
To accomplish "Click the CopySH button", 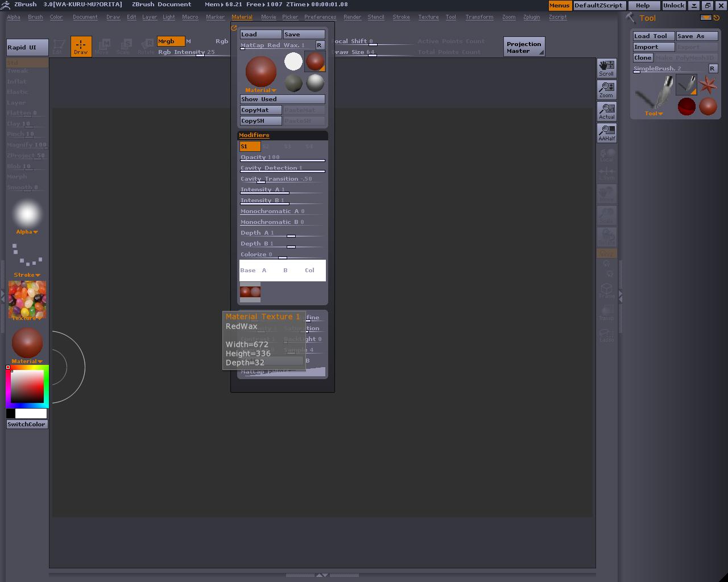I will point(260,120).
